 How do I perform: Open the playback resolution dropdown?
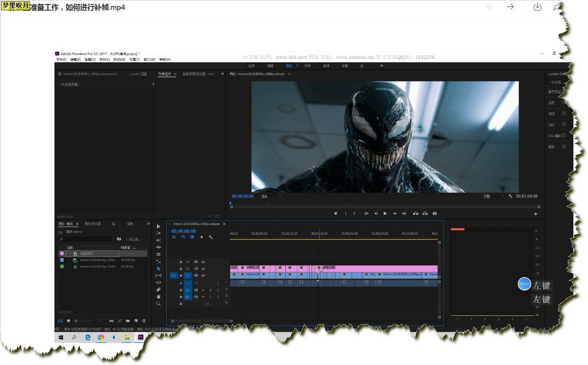point(493,196)
